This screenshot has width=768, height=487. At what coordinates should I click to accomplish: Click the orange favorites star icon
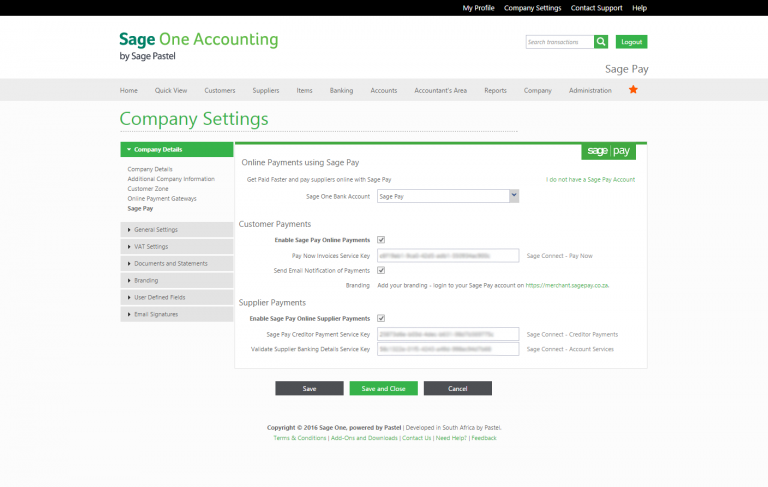(633, 90)
